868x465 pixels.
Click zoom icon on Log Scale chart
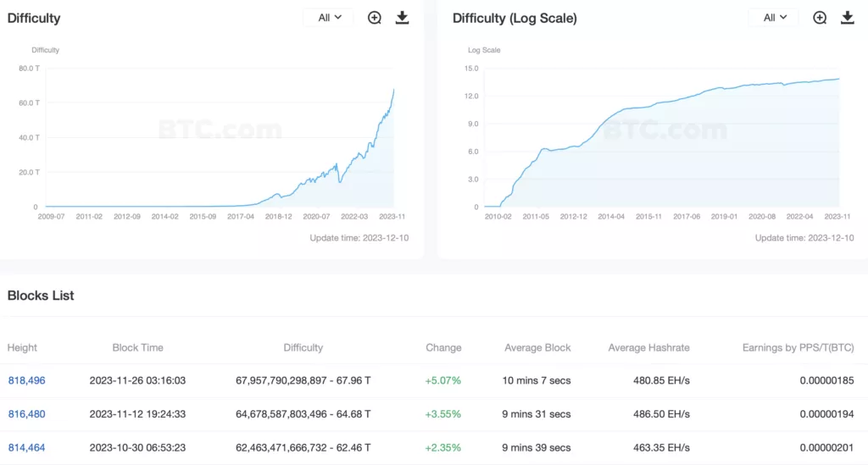820,18
